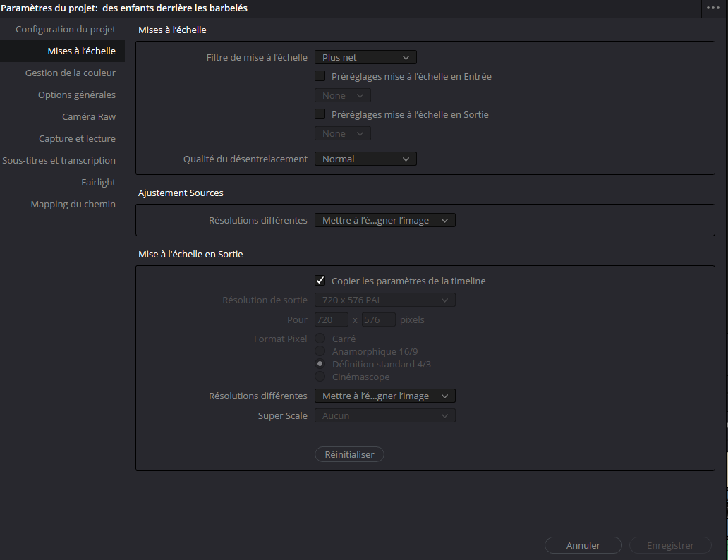Go to Gestion de la couleur
The height and width of the screenshot is (560, 728).
pyautogui.click(x=70, y=73)
